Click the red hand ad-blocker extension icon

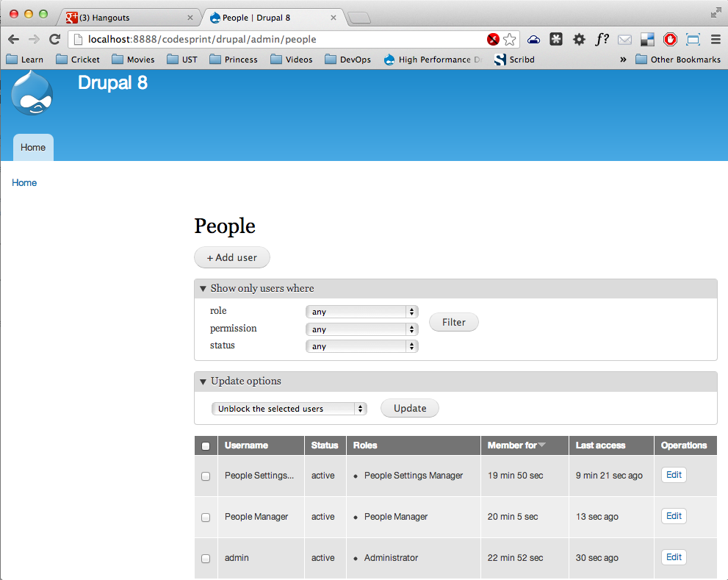(670, 40)
